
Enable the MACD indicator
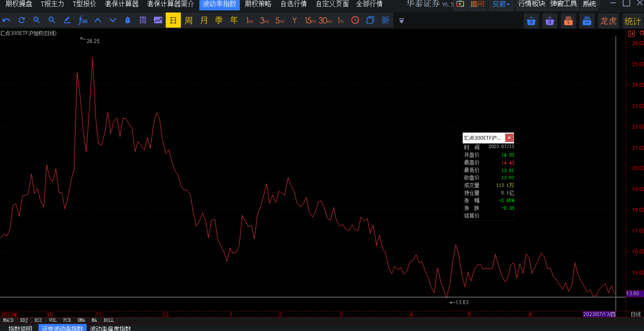pos(8,320)
